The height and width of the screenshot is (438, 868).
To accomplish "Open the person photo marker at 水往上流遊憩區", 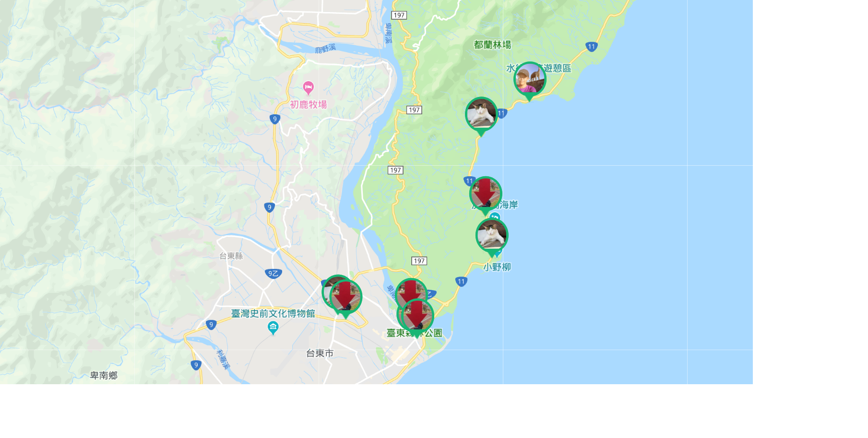I will click(x=530, y=80).
